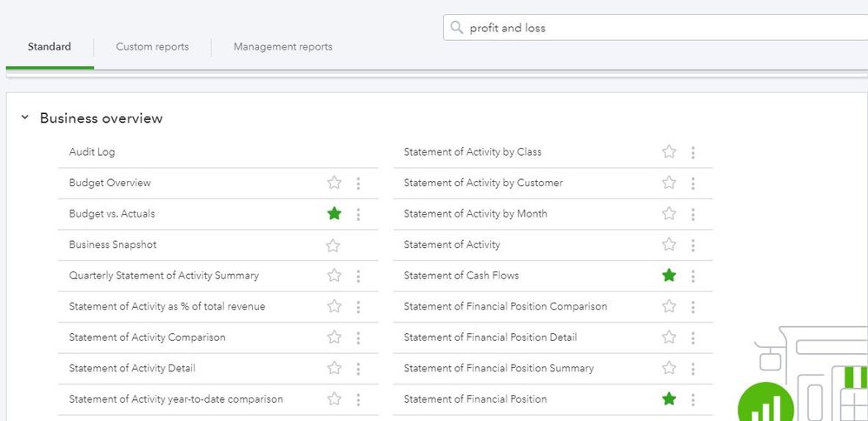The image size is (868, 421).
Task: Open more options for Budget vs. Actuals
Action: (x=358, y=214)
